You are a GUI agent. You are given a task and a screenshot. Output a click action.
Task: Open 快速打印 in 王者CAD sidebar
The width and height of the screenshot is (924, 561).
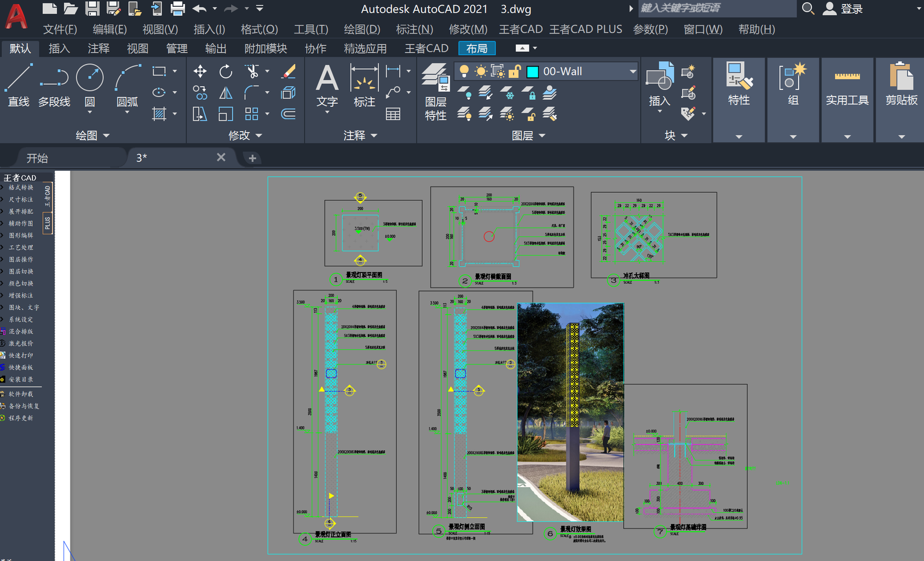pyautogui.click(x=21, y=356)
